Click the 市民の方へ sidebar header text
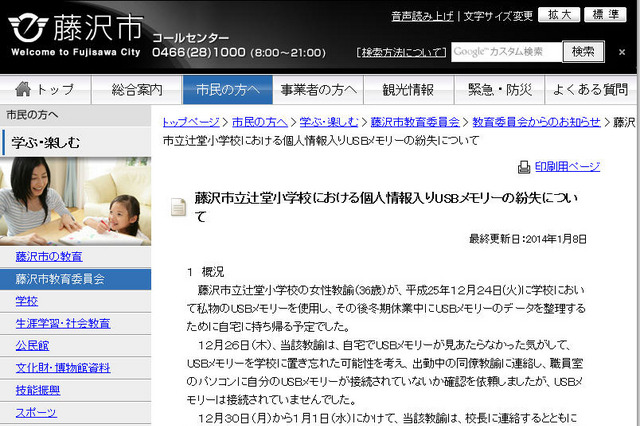 pyautogui.click(x=32, y=115)
